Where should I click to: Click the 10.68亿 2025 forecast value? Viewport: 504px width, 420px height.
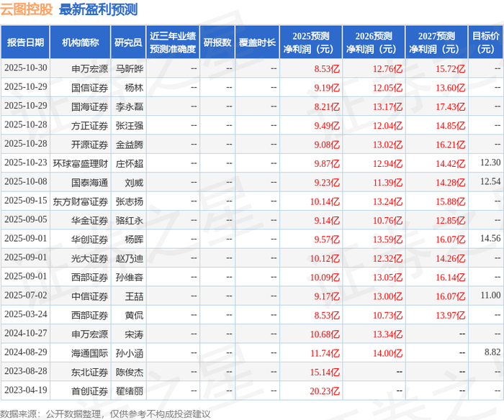tap(325, 334)
